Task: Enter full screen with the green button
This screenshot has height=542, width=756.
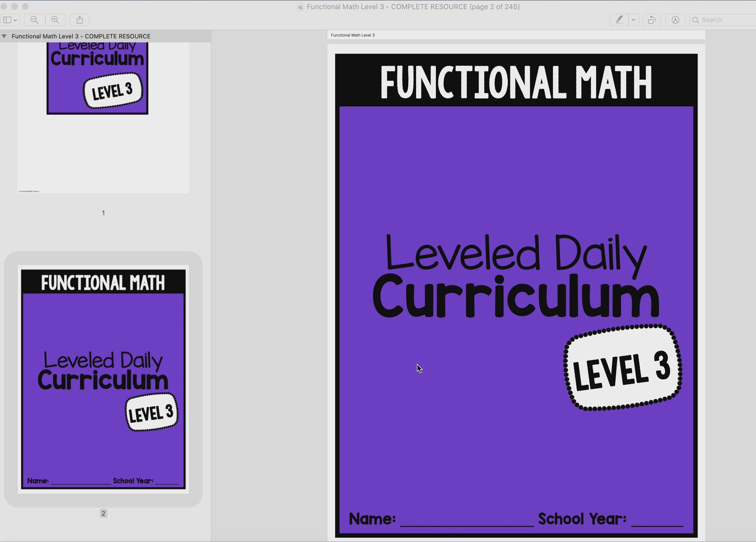Action: point(25,6)
